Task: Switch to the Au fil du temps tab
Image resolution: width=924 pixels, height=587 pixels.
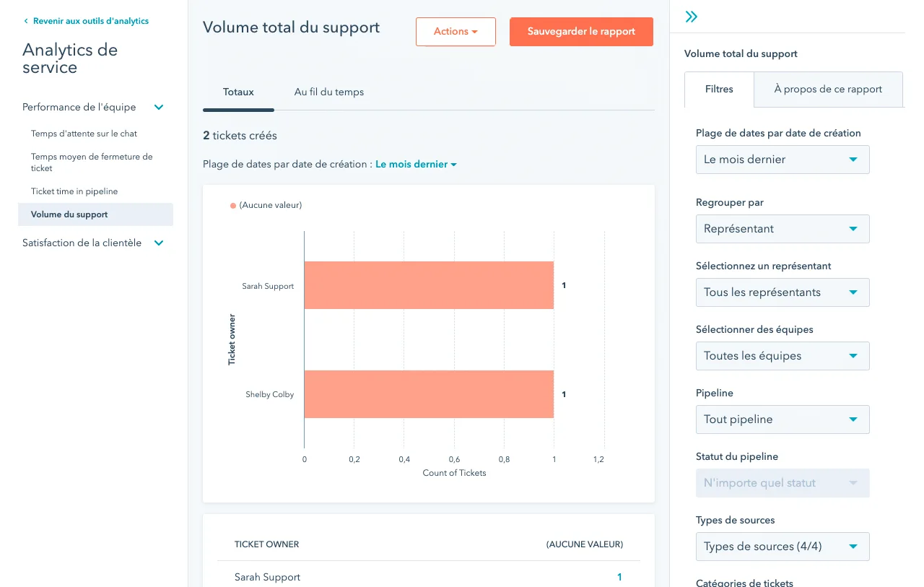Action: (x=328, y=92)
